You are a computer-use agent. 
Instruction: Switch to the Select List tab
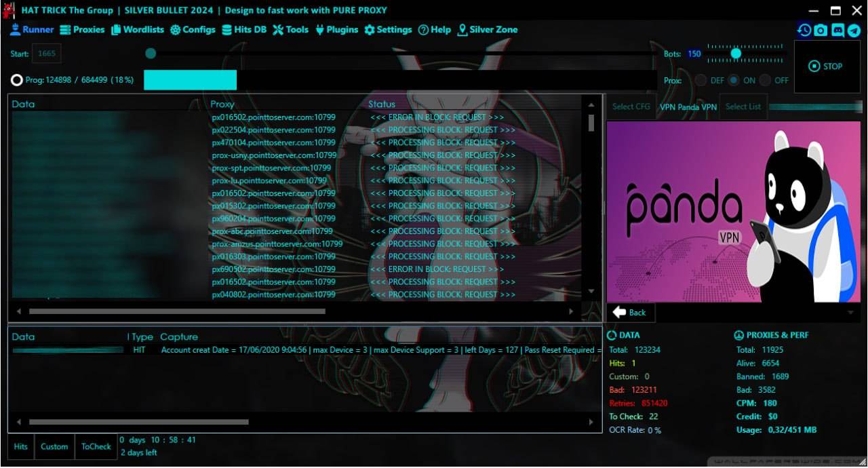(x=743, y=106)
